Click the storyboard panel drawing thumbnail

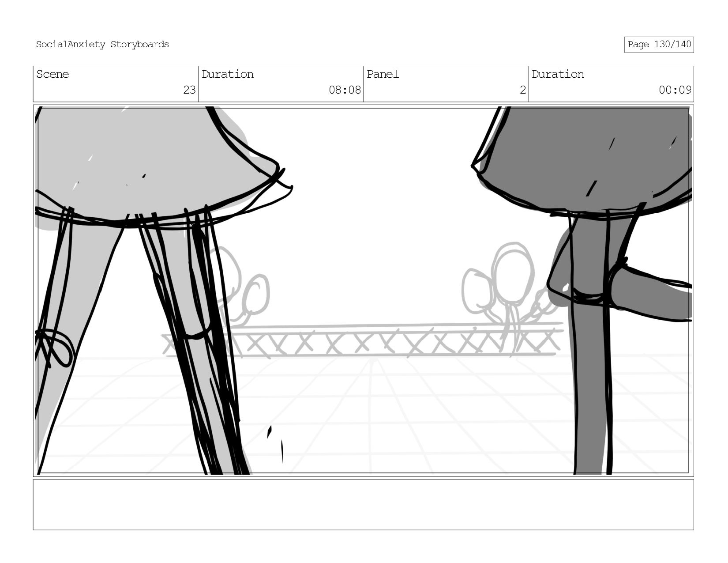pyautogui.click(x=363, y=291)
